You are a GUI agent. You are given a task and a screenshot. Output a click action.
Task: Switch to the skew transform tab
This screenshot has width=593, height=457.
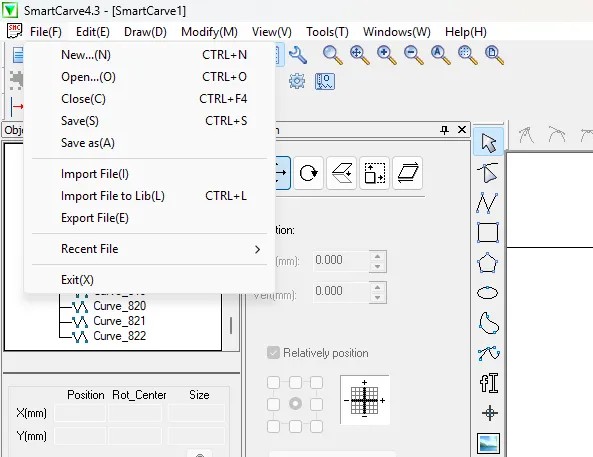click(408, 173)
